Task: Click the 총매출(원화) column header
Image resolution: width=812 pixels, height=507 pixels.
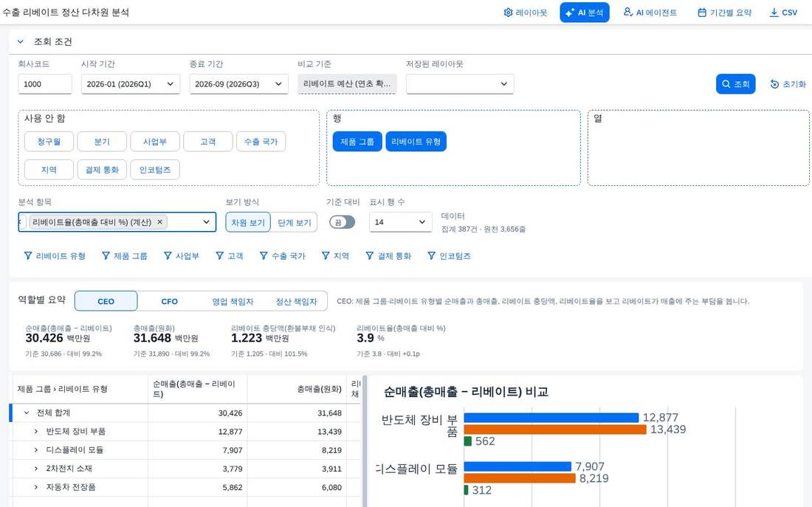Action: pos(297,389)
